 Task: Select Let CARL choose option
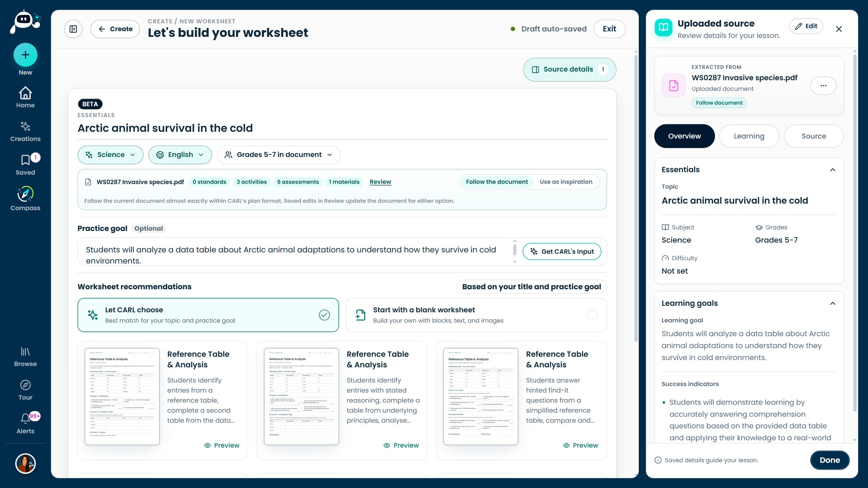tap(208, 315)
